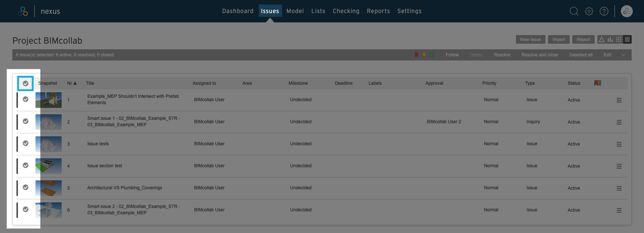Click the BIMcollab nexus logo icon
The width and height of the screenshot is (644, 233).
(23, 11)
